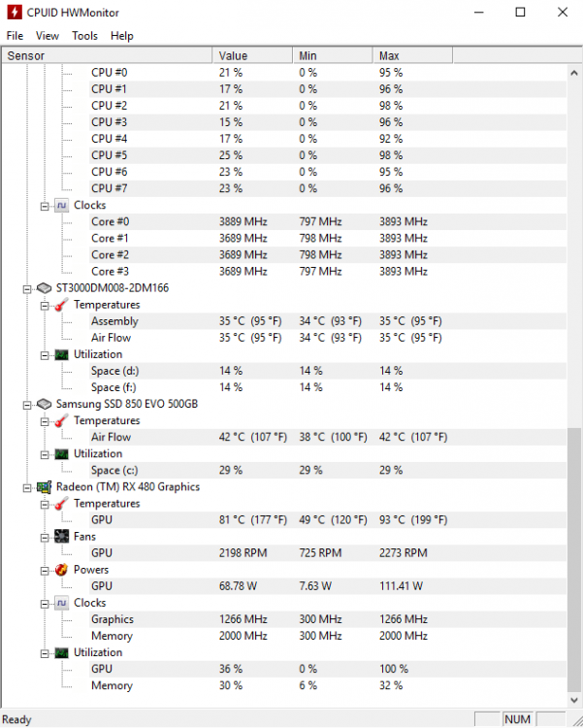Image resolution: width=583 pixels, height=728 pixels.
Task: Click the Powers flame icon
Action: pos(61,570)
